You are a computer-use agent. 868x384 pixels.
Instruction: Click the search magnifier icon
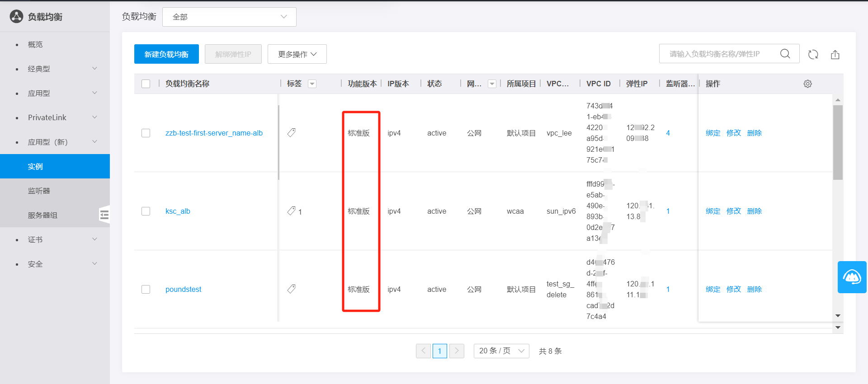click(785, 54)
